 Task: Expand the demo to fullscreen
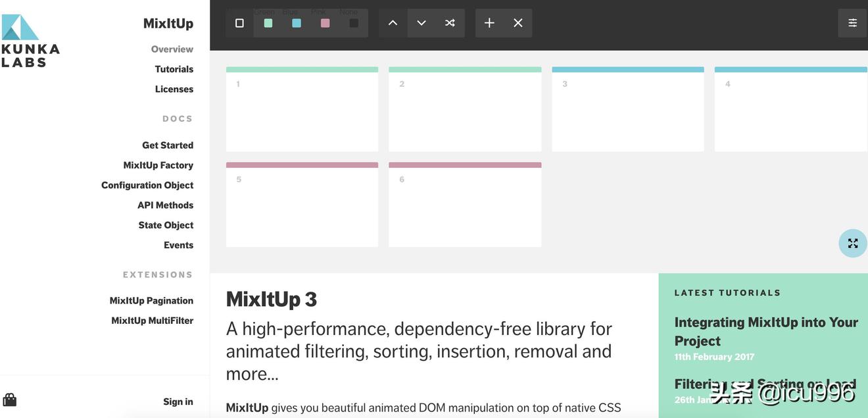(x=853, y=243)
